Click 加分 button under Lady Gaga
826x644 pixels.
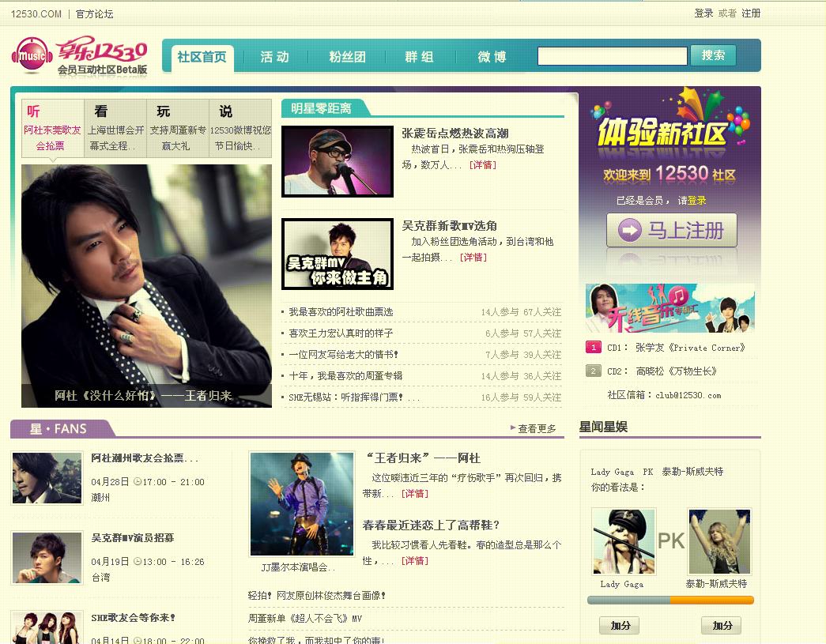coord(620,625)
